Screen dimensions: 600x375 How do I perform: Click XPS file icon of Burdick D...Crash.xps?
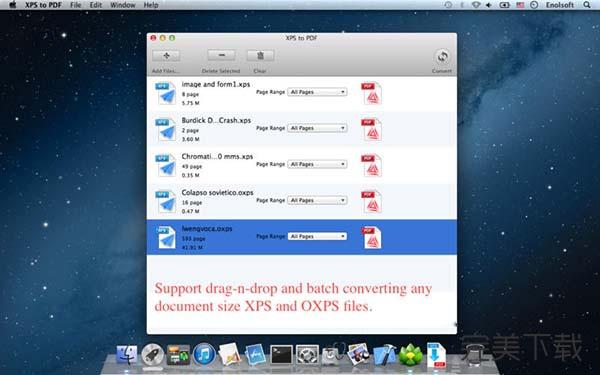(x=166, y=129)
